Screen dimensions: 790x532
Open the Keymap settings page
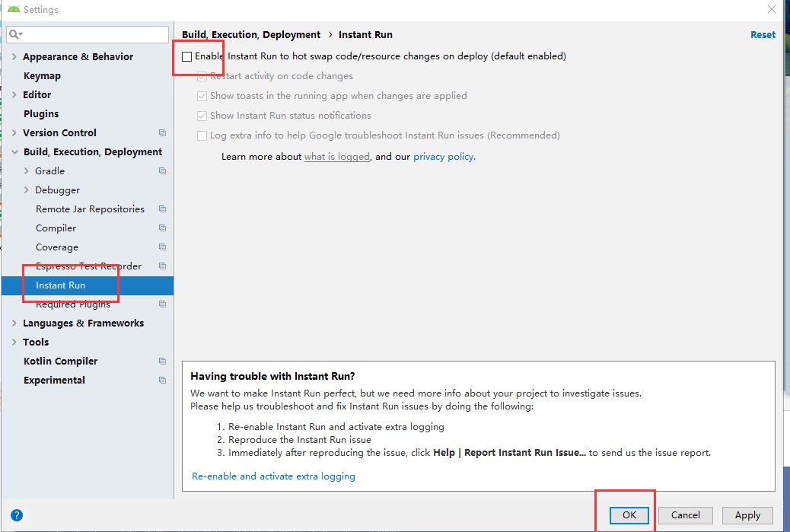click(43, 75)
